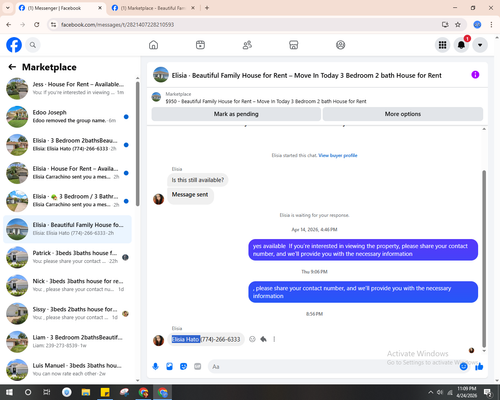Screen dimensions: 500x400
Task: Click the More options button
Action: coord(403,114)
